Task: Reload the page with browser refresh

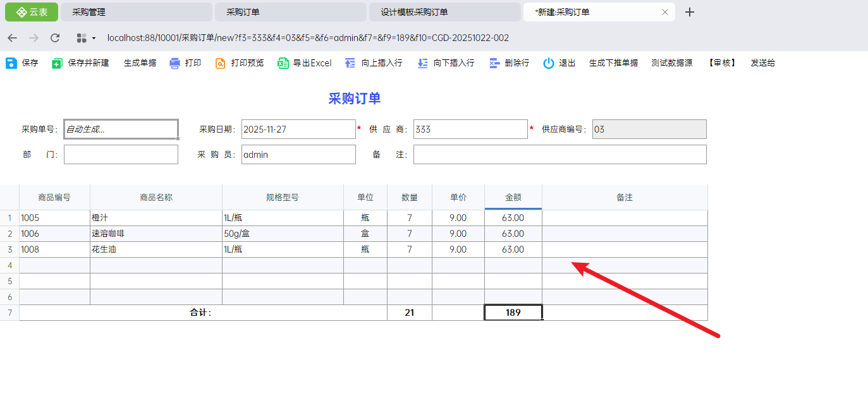Action: (55, 38)
